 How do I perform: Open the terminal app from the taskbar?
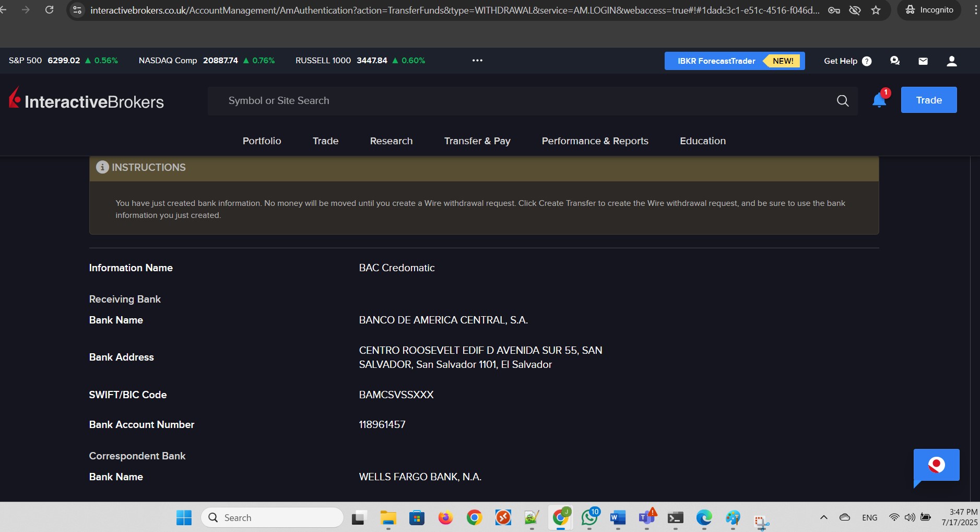675,518
